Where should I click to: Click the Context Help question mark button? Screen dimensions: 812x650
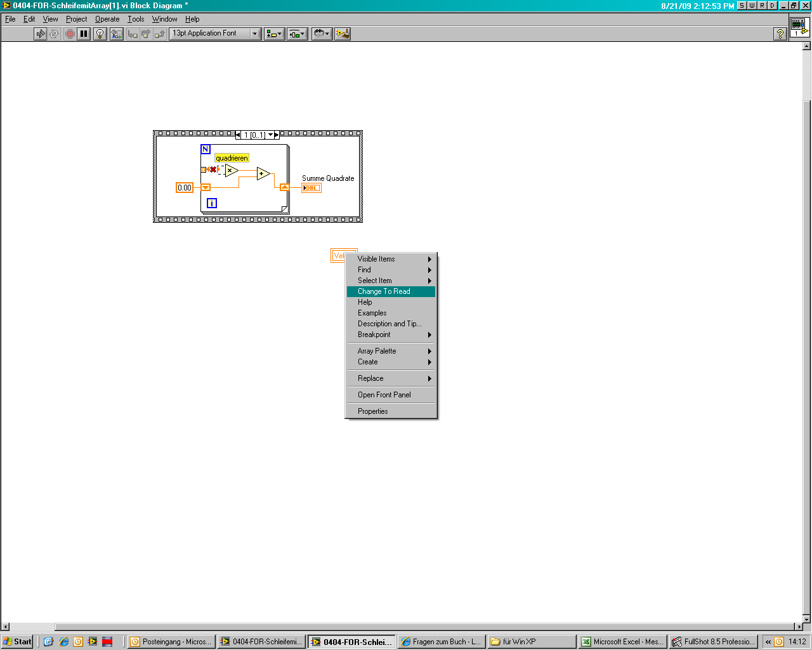780,34
